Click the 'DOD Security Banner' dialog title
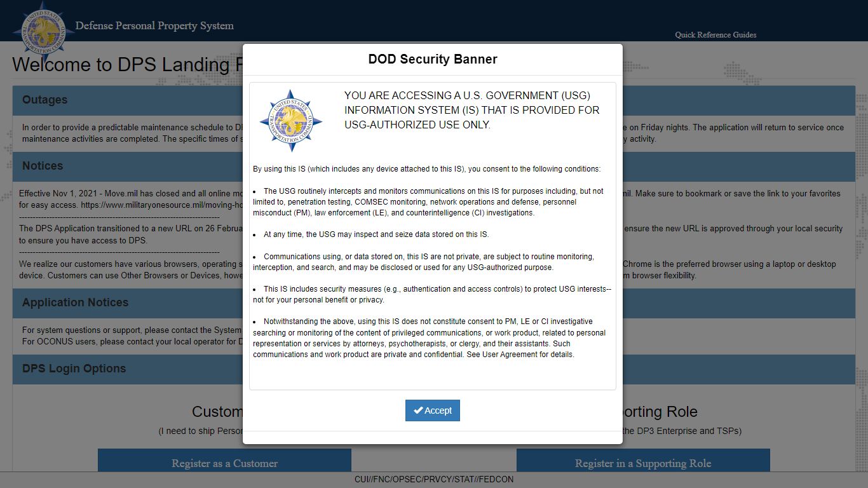The width and height of the screenshot is (868, 488). (433, 59)
